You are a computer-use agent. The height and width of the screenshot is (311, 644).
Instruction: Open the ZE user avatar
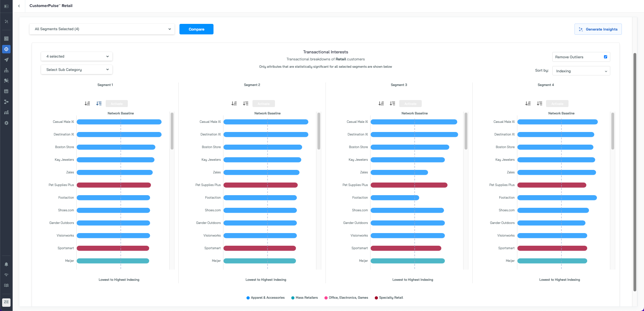coord(6,302)
